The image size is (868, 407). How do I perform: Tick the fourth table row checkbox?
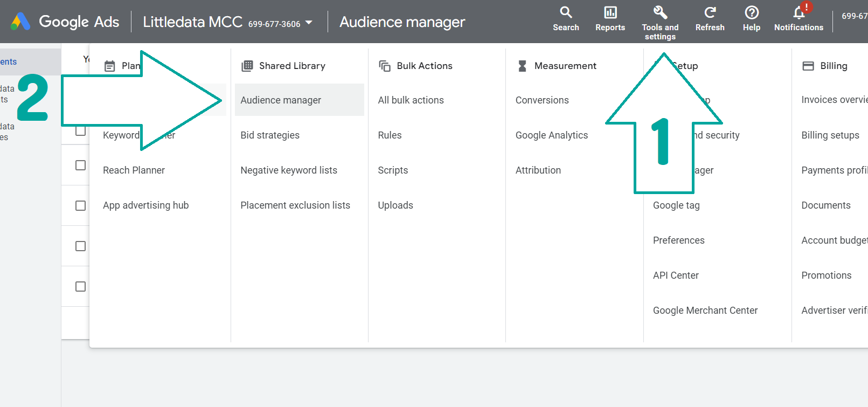coord(80,246)
